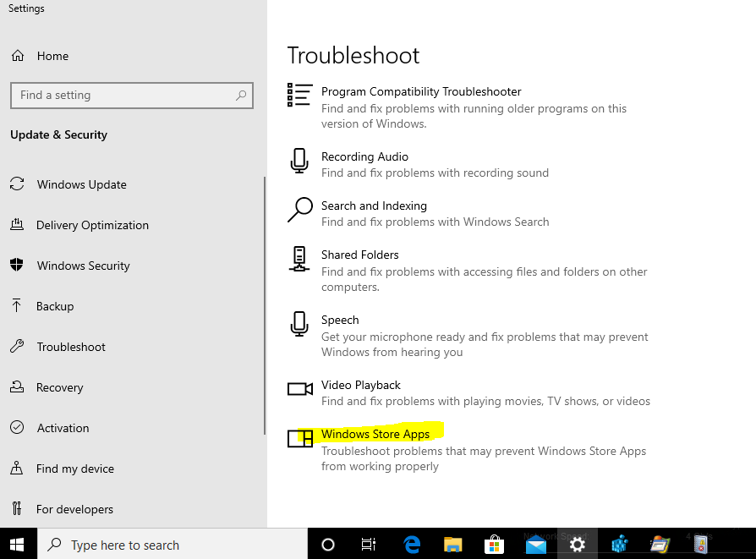
Task: Go to Home in Settings sidebar
Action: (52, 56)
